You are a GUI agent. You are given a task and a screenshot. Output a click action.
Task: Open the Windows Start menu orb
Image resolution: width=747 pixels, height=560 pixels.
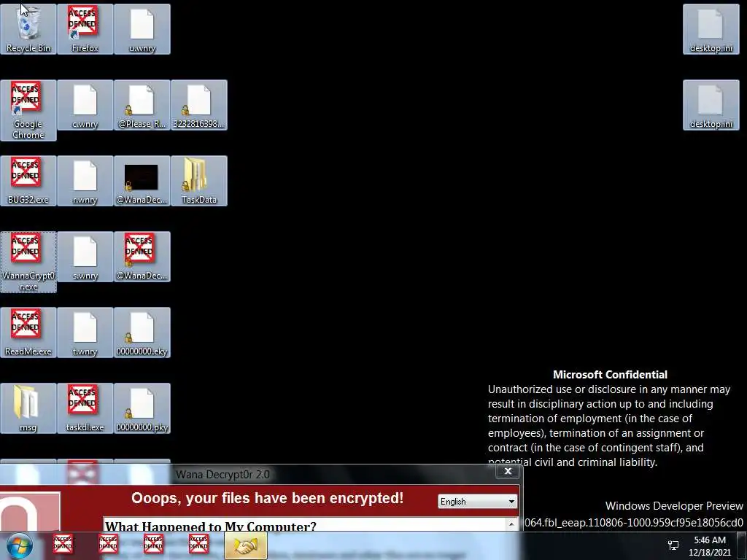pos(20,545)
